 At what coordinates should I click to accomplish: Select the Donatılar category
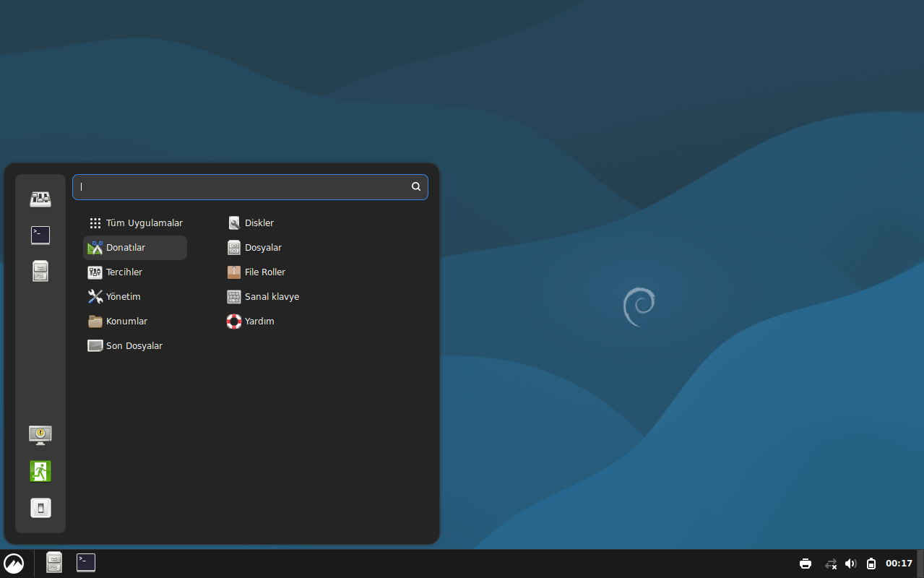[135, 248]
